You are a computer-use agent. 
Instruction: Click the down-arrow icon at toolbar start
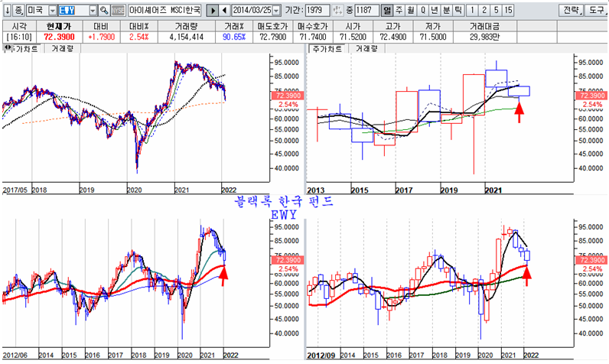[x=6, y=11]
